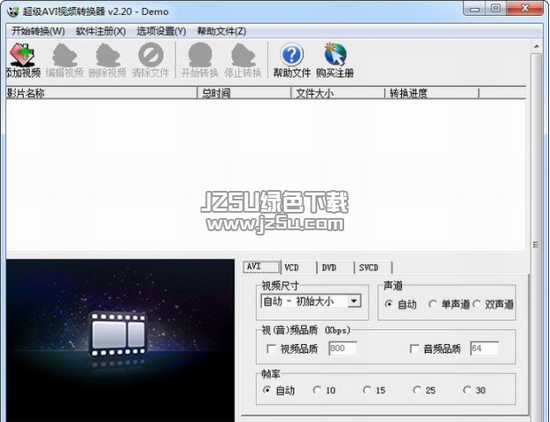
Task: Click the video preview thumbnail with film icon
Action: tap(120, 340)
